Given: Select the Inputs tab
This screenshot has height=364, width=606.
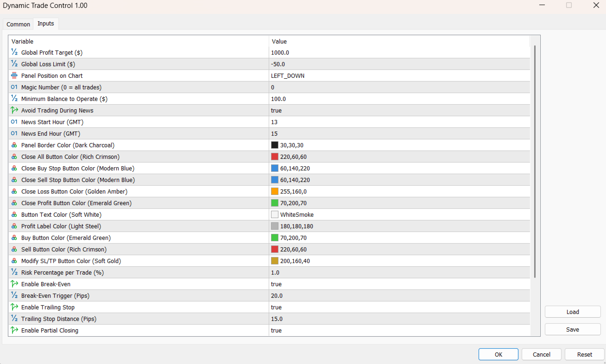Looking at the screenshot, I should point(45,23).
